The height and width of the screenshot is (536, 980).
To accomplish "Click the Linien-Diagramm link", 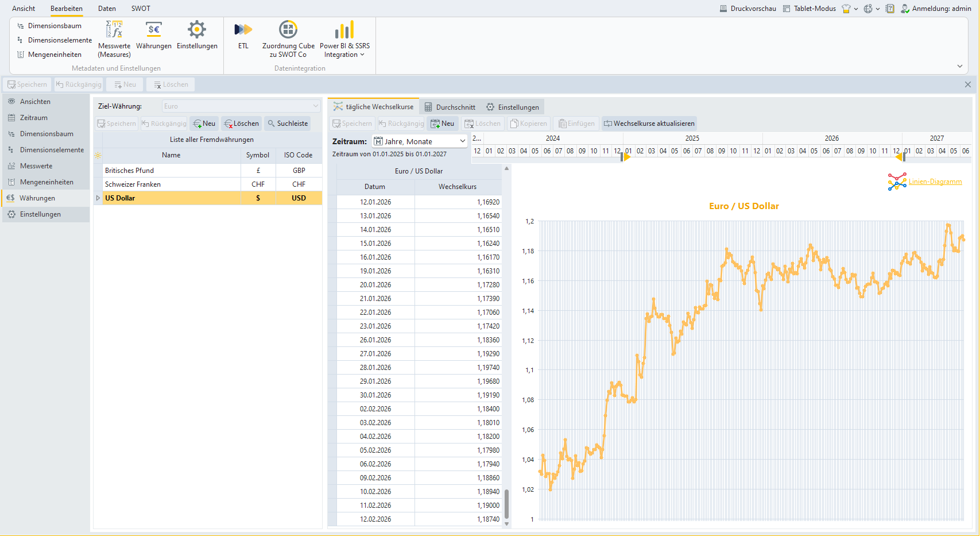I will click(x=935, y=182).
